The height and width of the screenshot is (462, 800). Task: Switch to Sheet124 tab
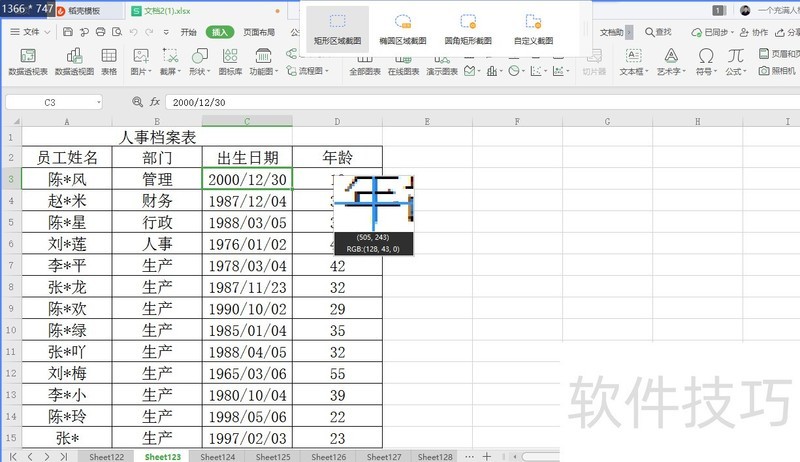[217, 456]
